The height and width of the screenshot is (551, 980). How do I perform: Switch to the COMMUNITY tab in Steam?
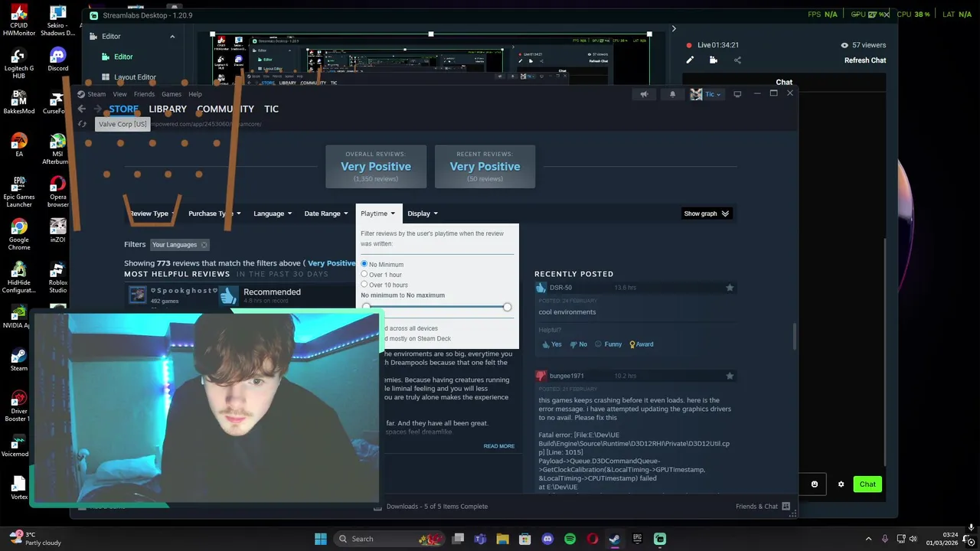point(226,109)
